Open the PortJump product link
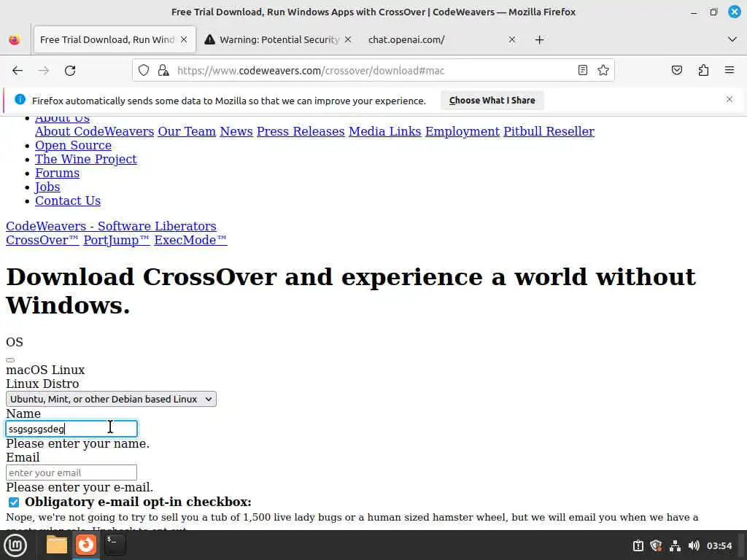 [117, 240]
